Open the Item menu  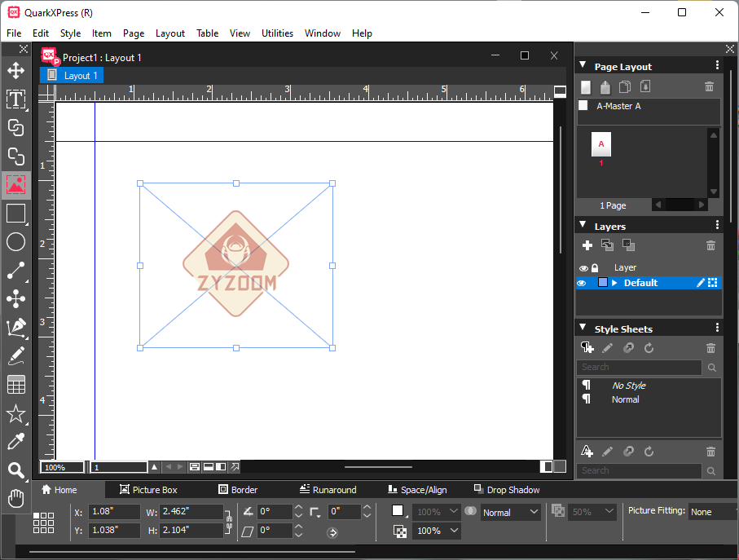pos(101,33)
